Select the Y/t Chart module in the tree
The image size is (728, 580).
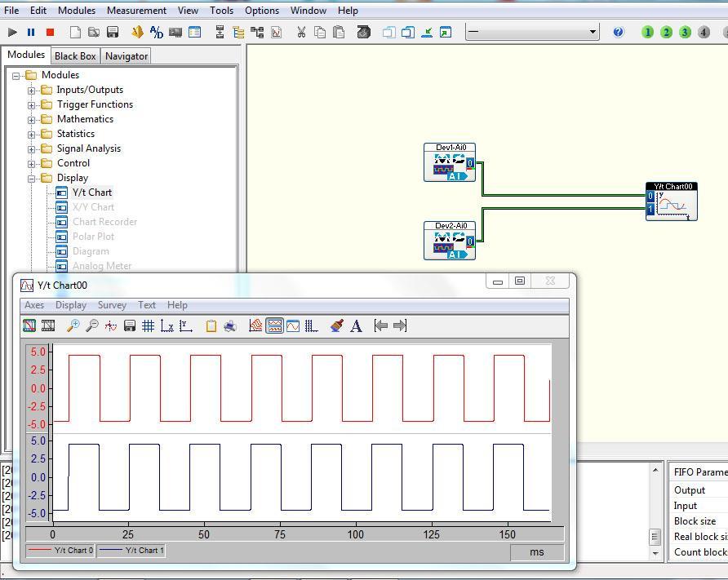click(x=92, y=192)
